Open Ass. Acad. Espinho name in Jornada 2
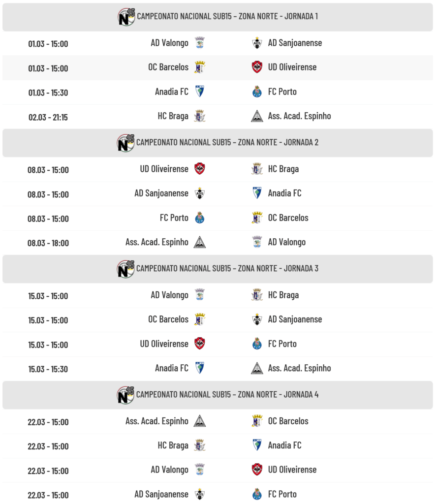Image resolution: width=436 pixels, height=504 pixels. (156, 242)
